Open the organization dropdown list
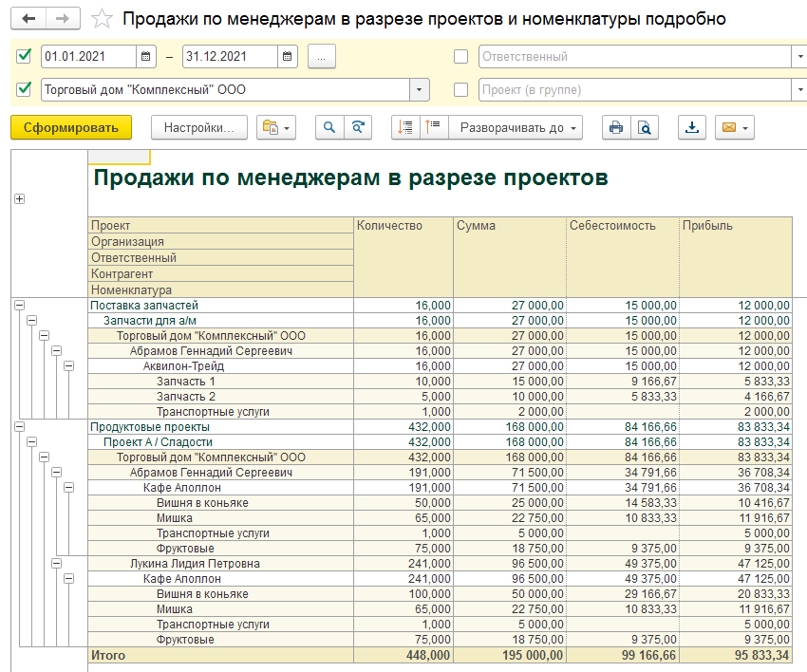807x672 pixels. (419, 90)
